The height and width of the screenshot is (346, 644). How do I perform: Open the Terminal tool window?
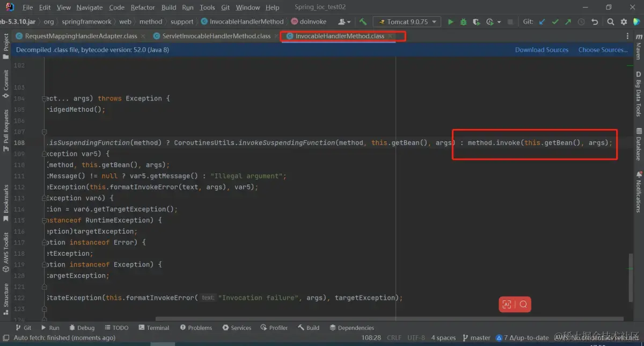pyautogui.click(x=153, y=328)
